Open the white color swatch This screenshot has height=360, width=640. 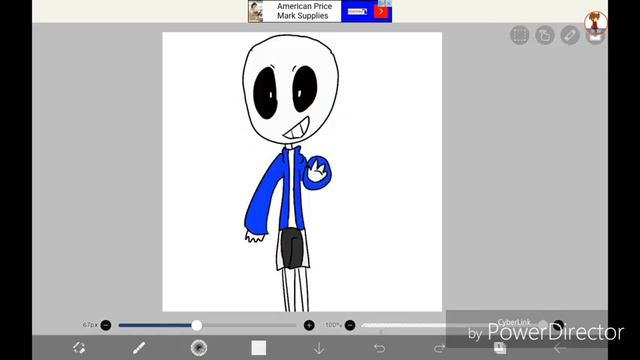[x=259, y=348]
